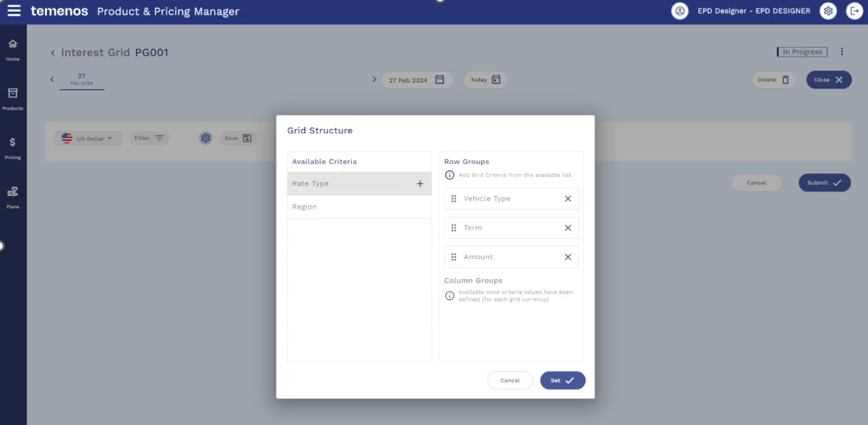Select Rate Type in Available Criteria
The image size is (868, 425).
[x=359, y=184]
